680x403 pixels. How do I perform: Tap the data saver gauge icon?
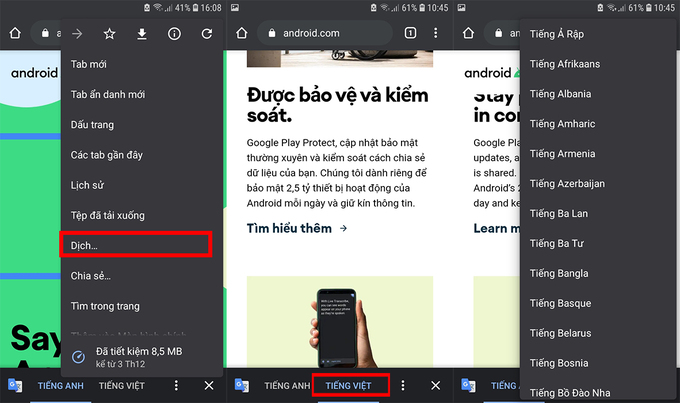click(78, 357)
